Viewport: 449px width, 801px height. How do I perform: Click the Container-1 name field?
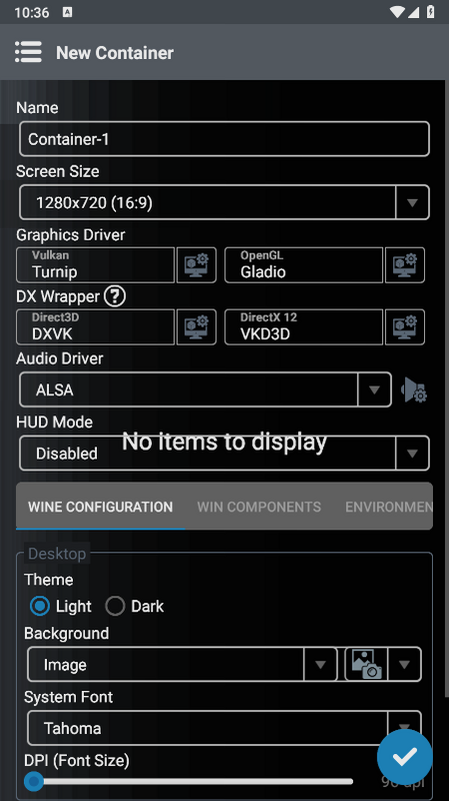tap(224, 139)
